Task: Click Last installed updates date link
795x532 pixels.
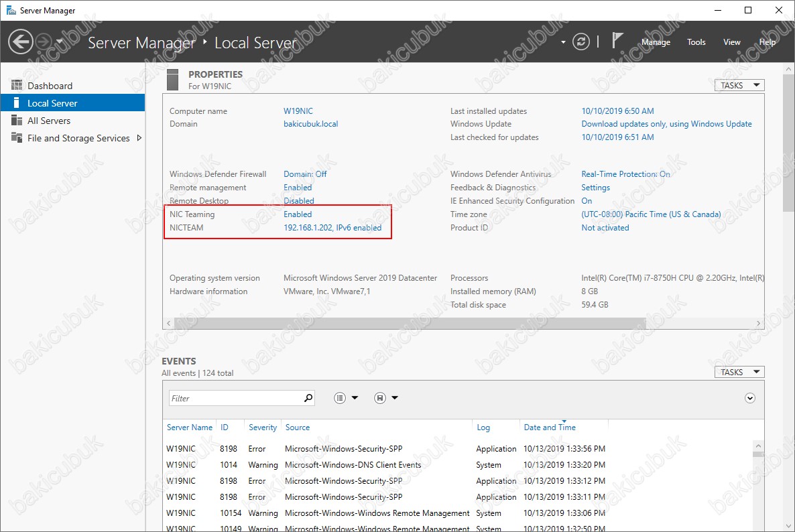Action: (617, 111)
